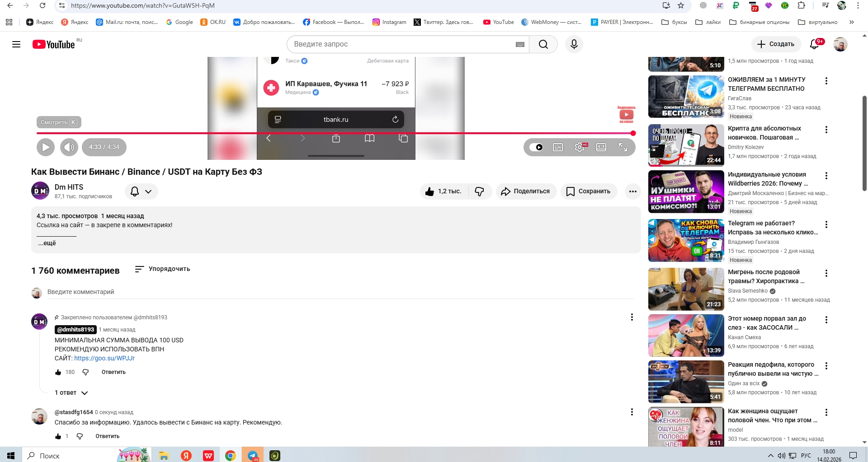Click the magnifier search button

click(x=543, y=44)
